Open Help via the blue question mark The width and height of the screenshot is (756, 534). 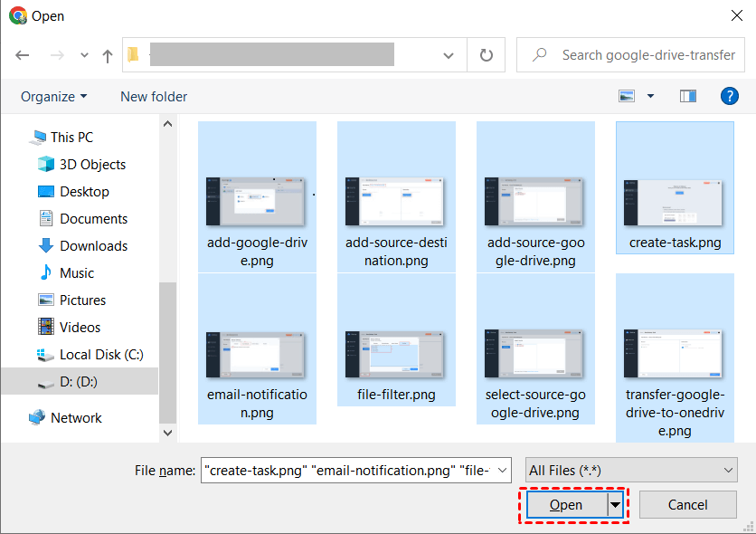(729, 96)
